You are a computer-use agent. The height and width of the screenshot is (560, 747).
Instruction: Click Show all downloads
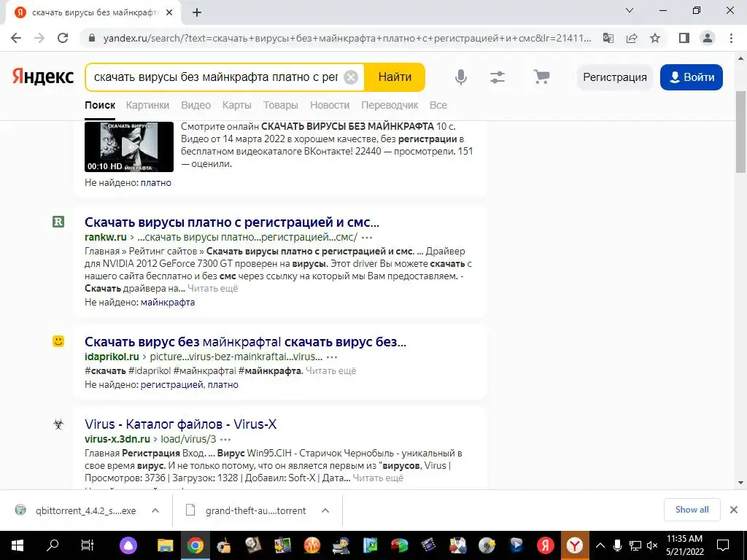(x=692, y=510)
